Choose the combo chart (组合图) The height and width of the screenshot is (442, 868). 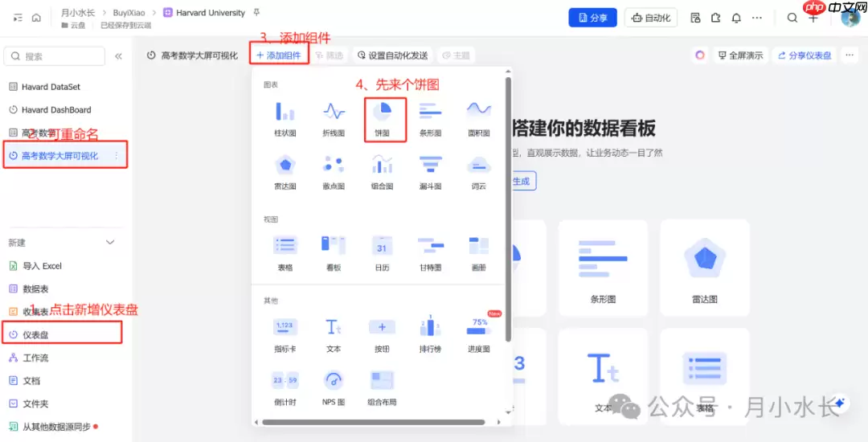(x=382, y=171)
